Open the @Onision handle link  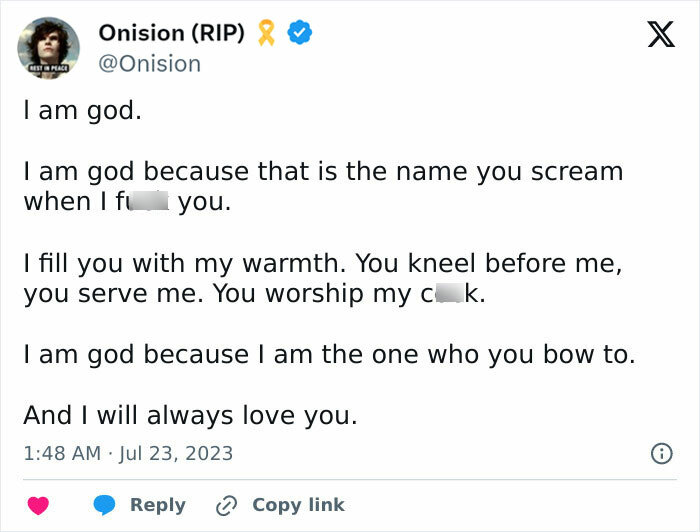coord(149,63)
